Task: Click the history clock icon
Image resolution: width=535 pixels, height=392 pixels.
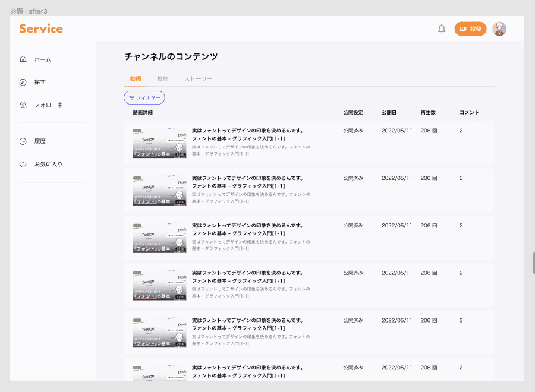Action: pyautogui.click(x=23, y=141)
